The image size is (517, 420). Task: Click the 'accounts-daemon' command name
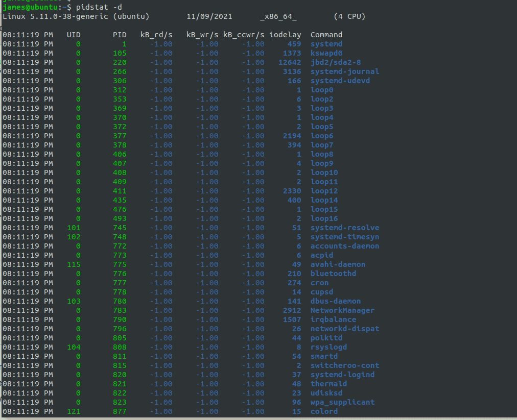click(x=345, y=246)
